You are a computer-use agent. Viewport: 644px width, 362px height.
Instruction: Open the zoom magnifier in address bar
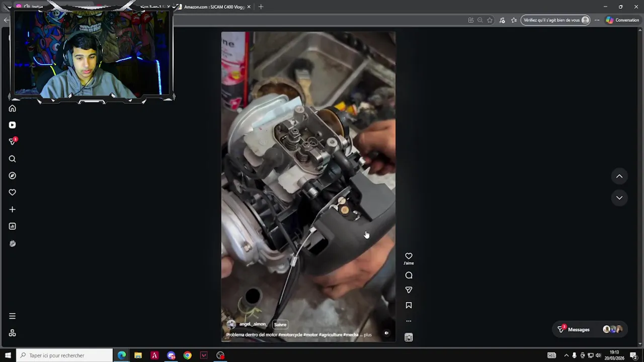(480, 20)
